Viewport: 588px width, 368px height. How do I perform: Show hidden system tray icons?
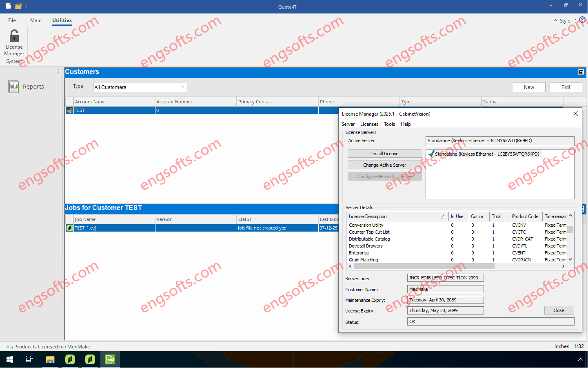pyautogui.click(x=580, y=359)
